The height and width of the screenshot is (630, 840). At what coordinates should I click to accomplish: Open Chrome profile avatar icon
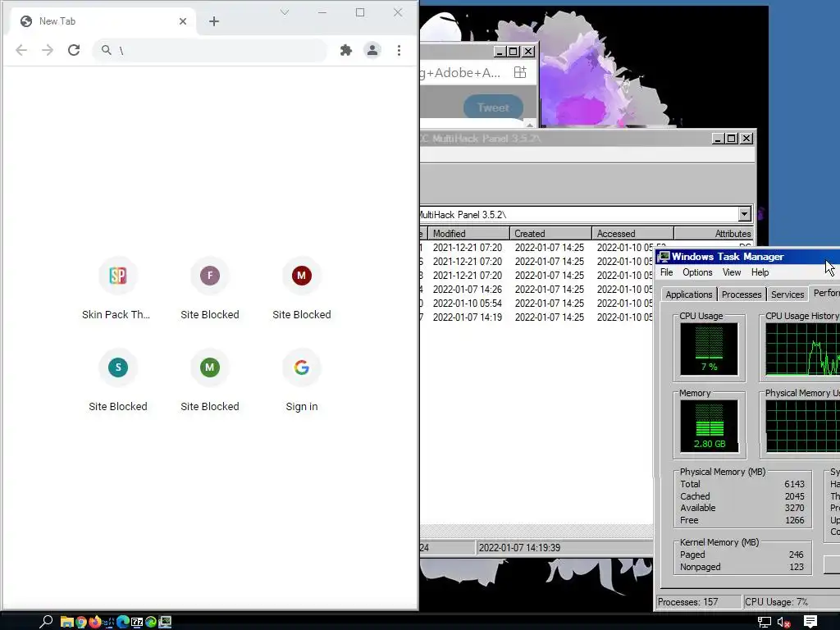[372, 50]
